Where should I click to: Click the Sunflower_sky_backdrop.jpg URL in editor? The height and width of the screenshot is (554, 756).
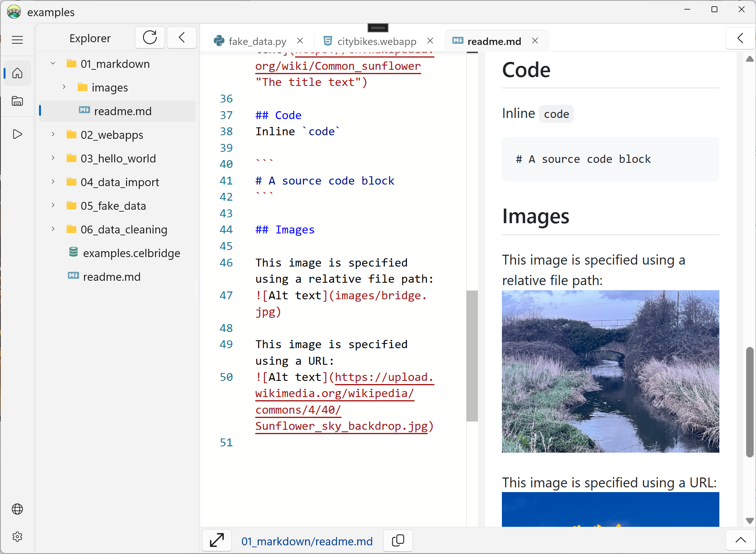(342, 426)
